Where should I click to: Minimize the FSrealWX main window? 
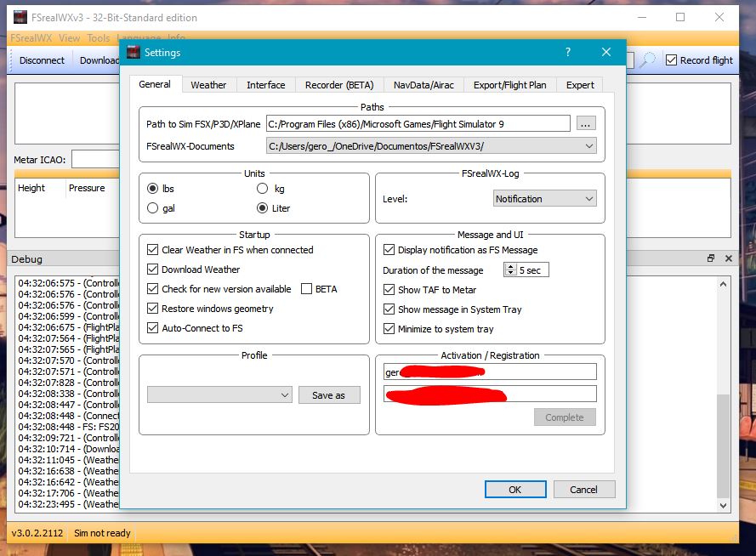pos(642,17)
